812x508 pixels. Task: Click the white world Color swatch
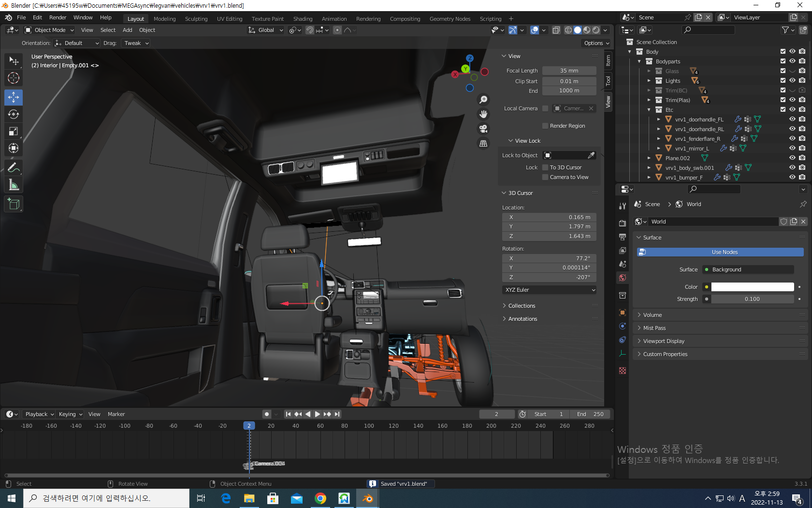pos(752,287)
